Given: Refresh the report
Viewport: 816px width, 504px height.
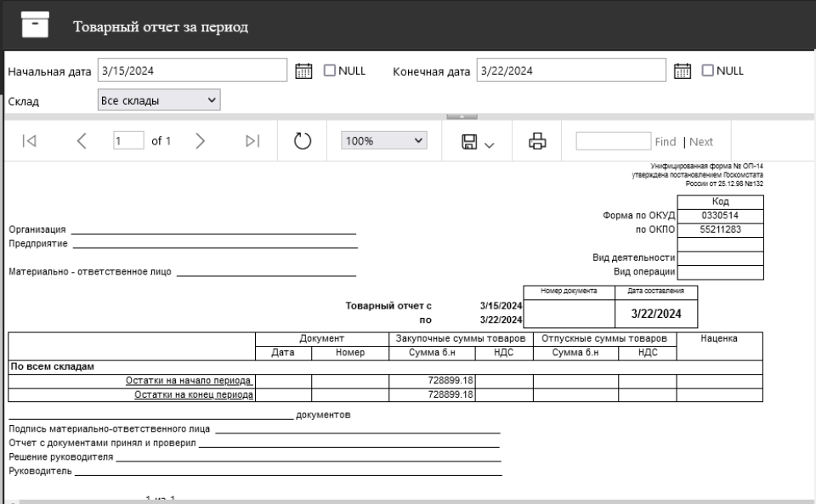Looking at the screenshot, I should [305, 141].
